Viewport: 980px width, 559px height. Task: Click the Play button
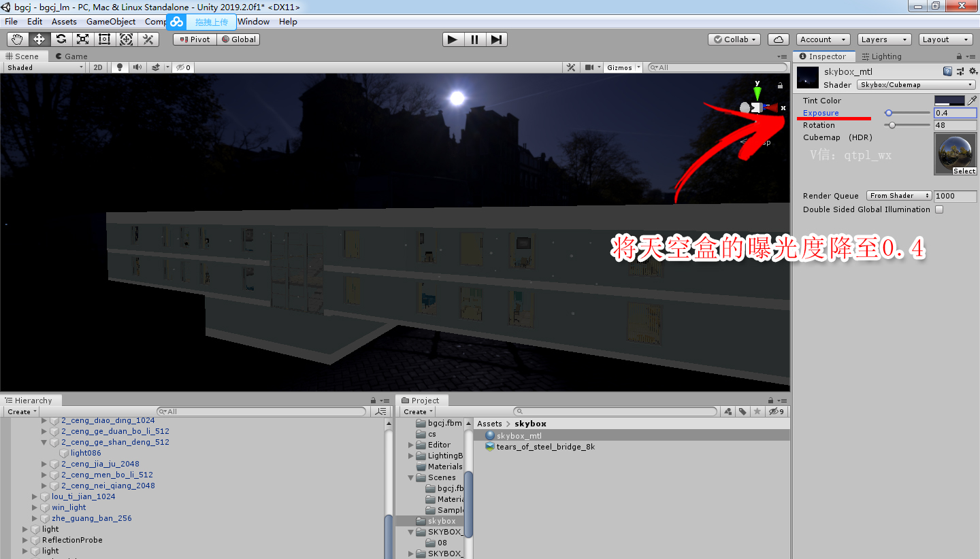[x=452, y=39]
